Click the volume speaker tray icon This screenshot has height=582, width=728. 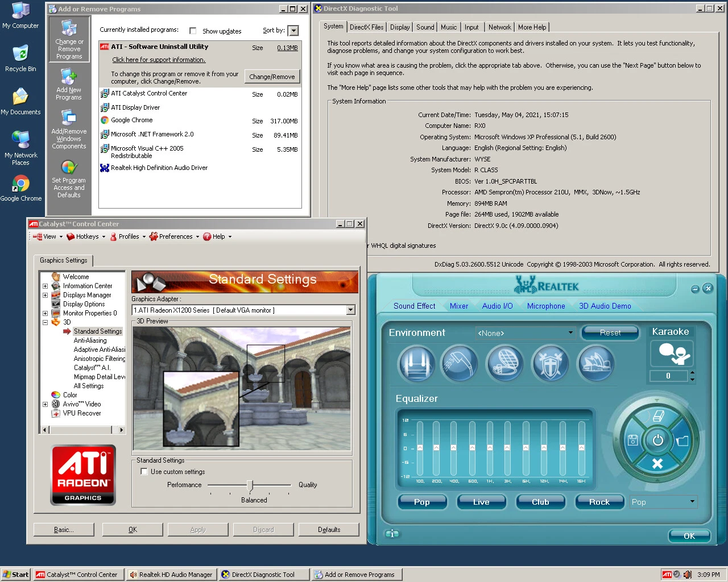pos(687,575)
